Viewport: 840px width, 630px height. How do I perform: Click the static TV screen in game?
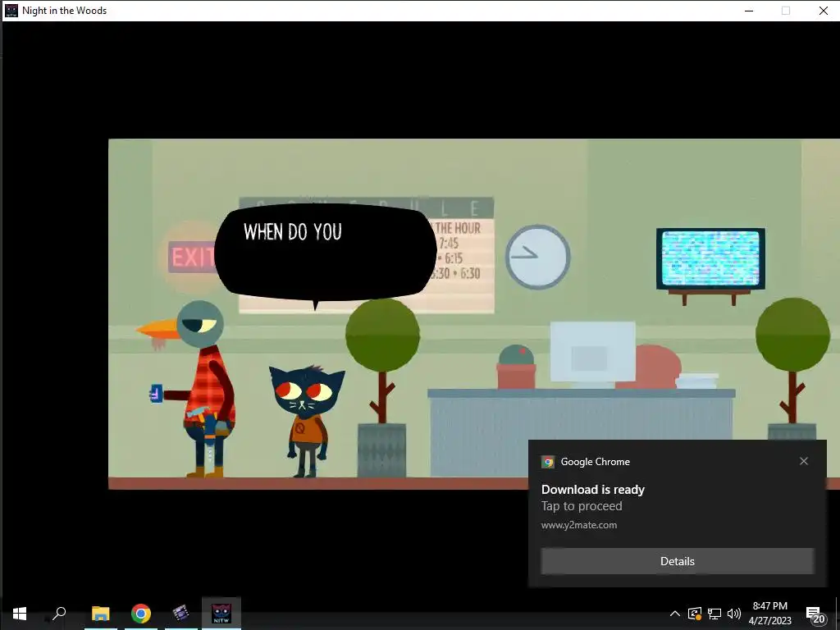point(711,258)
